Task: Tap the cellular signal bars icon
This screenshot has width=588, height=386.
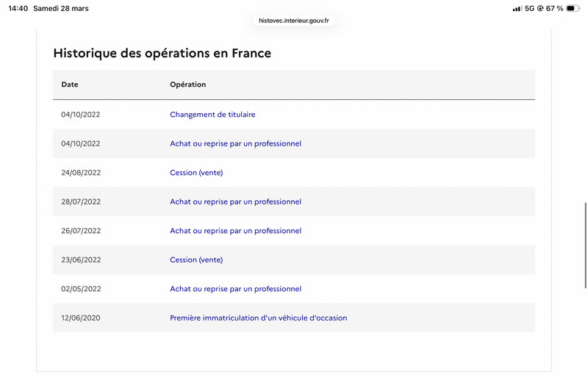Action: (x=517, y=9)
